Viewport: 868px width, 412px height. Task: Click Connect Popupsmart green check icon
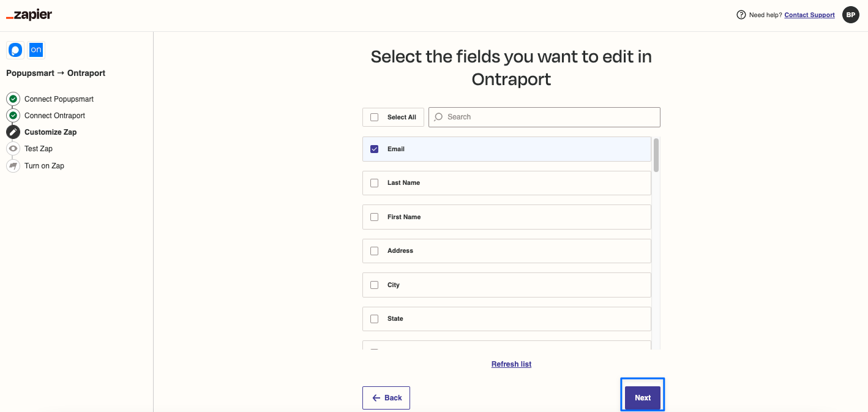[x=13, y=99]
